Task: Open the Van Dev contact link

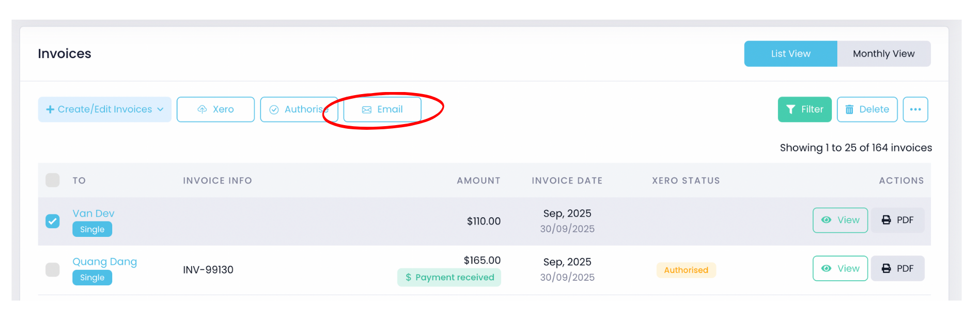Action: coord(94,214)
